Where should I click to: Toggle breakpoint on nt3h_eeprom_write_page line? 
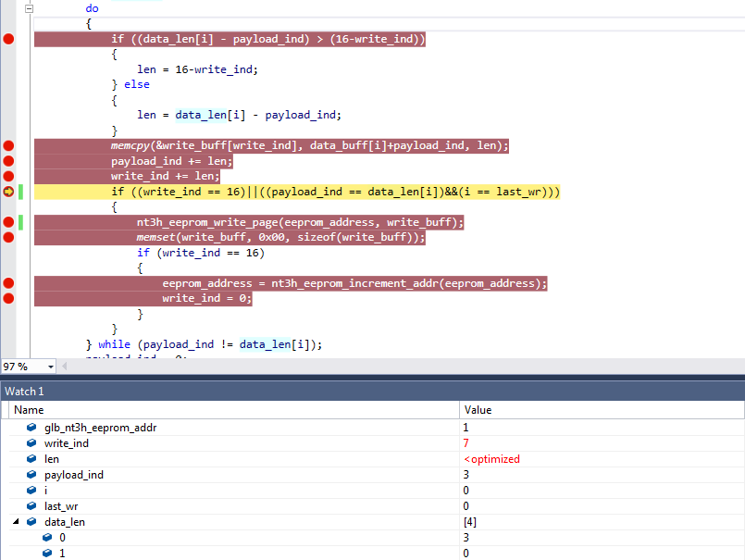point(8,222)
